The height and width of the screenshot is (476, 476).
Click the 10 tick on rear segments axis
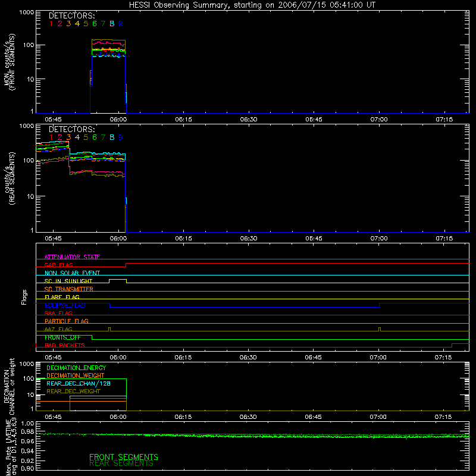pyautogui.click(x=30, y=196)
